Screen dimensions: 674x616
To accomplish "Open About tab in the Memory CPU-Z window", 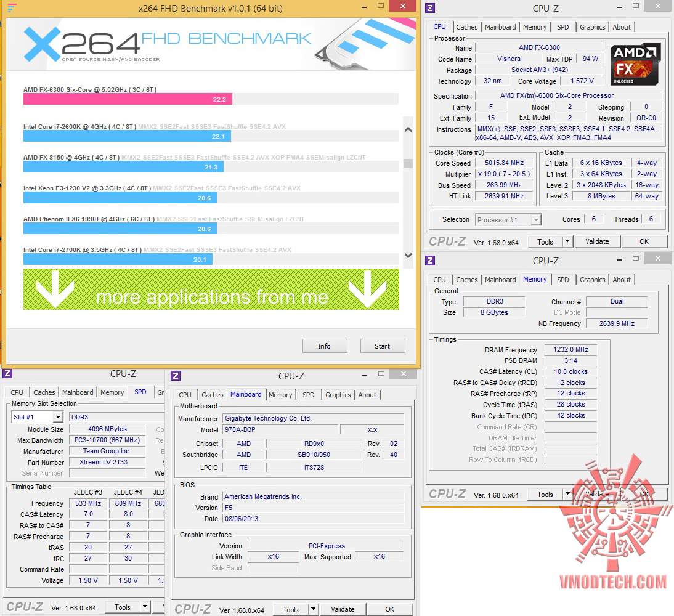I will 622,280.
